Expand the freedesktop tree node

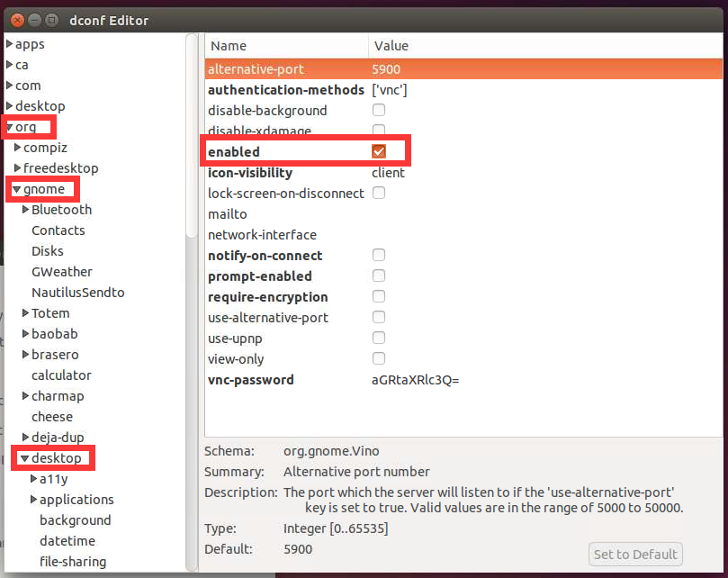[18, 168]
